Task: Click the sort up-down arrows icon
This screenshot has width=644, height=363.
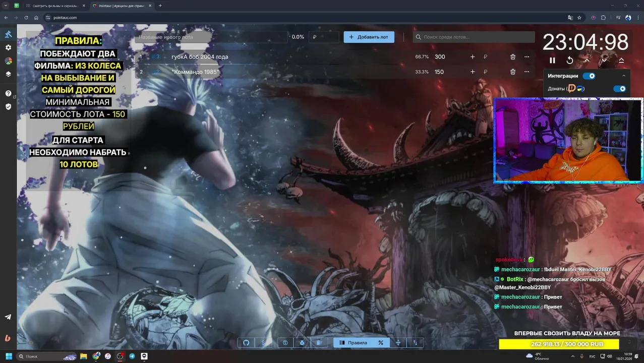Action: click(x=415, y=343)
